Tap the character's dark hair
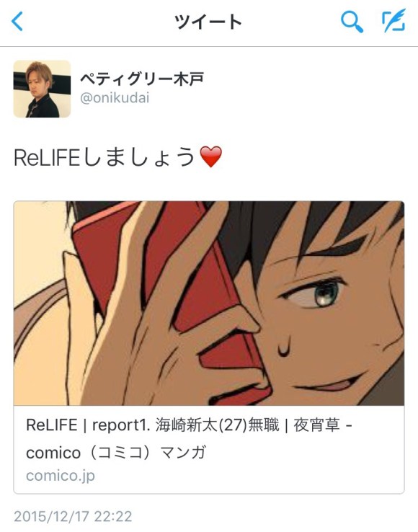 tap(306, 224)
